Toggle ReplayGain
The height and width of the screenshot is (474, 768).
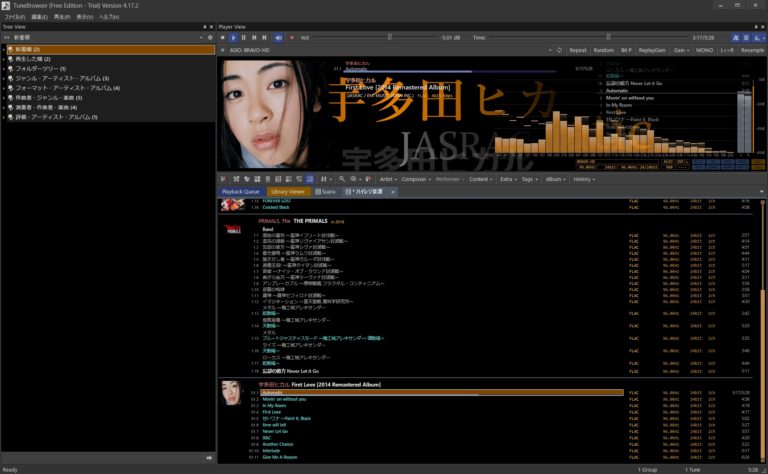point(652,50)
